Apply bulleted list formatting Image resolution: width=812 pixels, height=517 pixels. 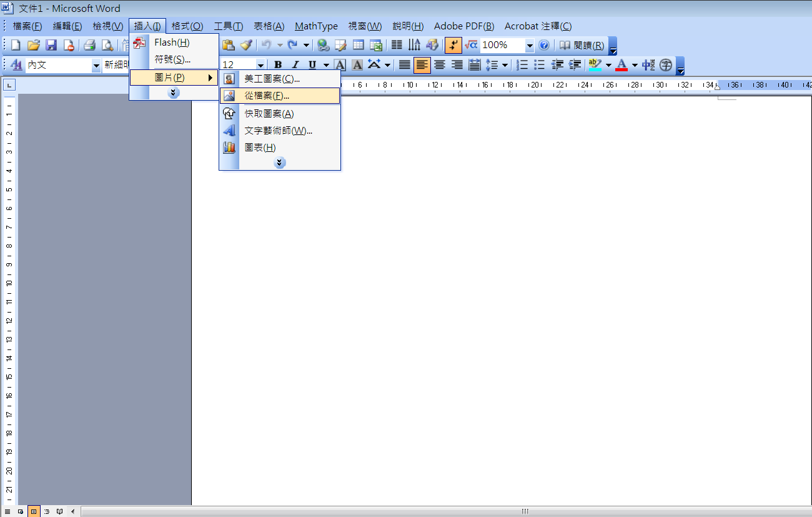coord(540,64)
